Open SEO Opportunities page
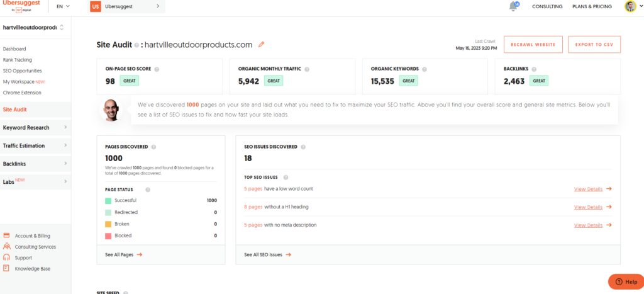Viewport: 644px width, 294px height. point(22,71)
